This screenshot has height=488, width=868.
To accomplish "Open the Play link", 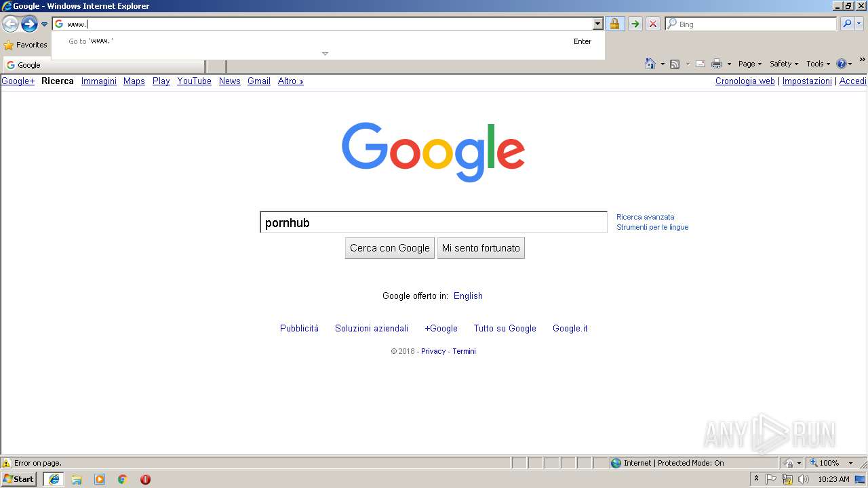I will pyautogui.click(x=161, y=81).
